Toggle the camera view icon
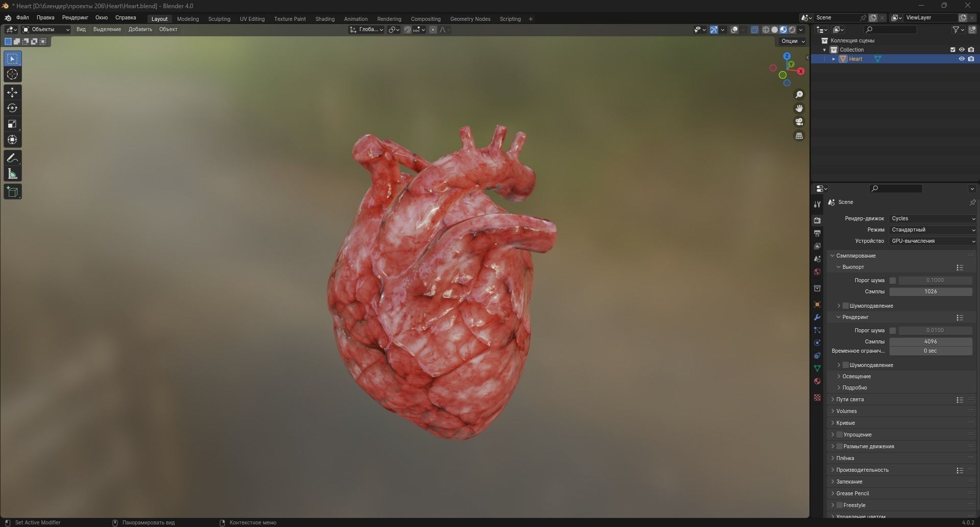 (799, 122)
